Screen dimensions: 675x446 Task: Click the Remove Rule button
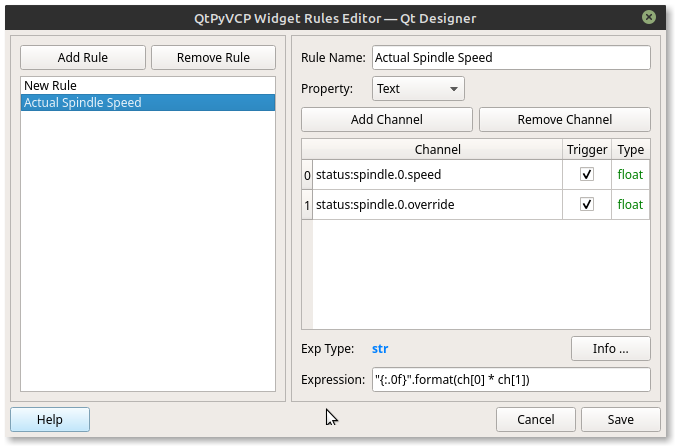click(213, 58)
